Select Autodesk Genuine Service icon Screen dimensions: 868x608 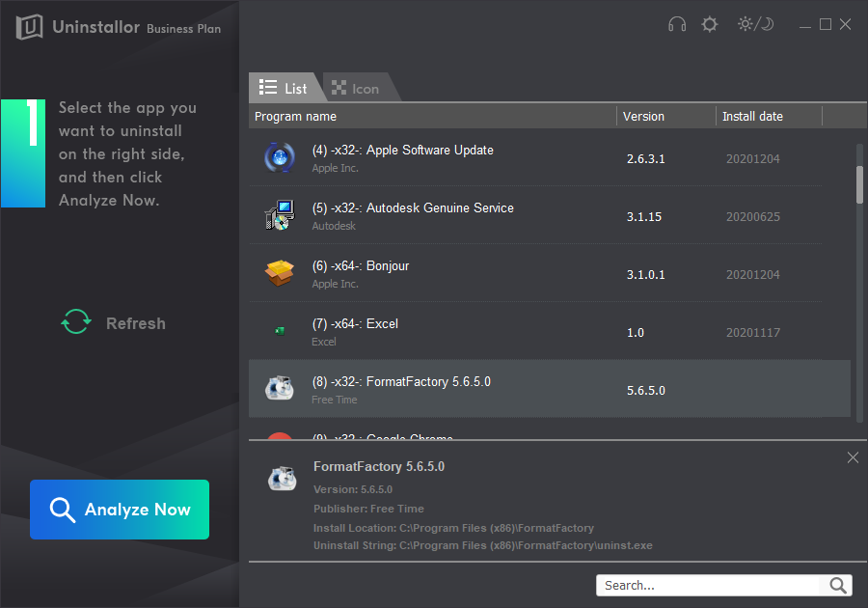click(280, 215)
